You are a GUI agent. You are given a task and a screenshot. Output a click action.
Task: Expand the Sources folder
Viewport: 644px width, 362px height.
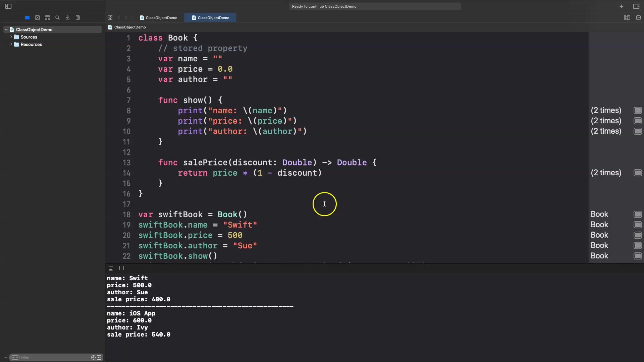click(x=11, y=37)
